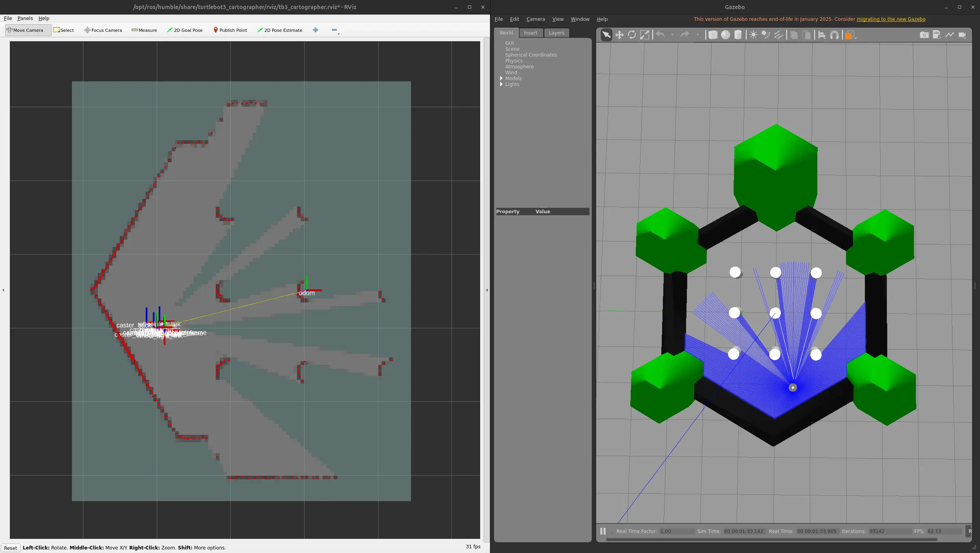Open migrating to the new Gazebo link
The height and width of the screenshot is (553, 980).
[x=891, y=19]
